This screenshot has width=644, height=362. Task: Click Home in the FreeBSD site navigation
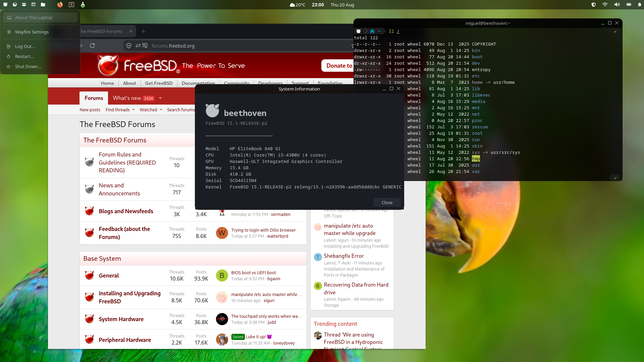pos(107,83)
